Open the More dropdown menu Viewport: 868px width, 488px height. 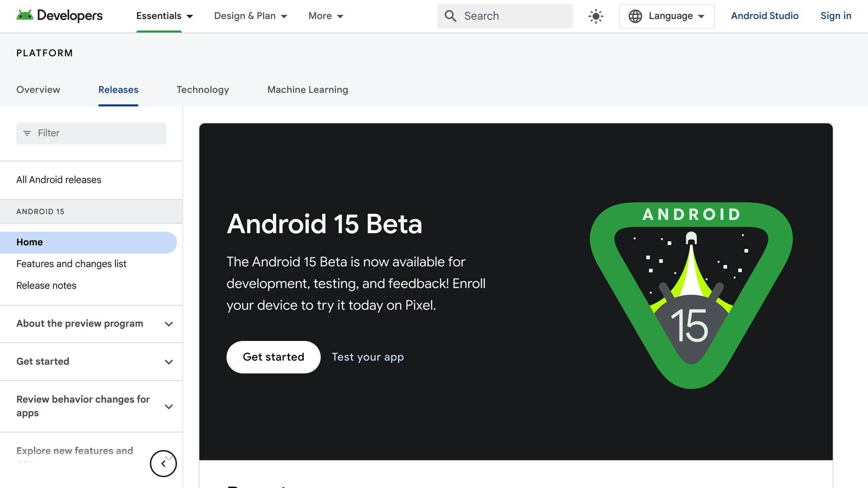pos(325,16)
